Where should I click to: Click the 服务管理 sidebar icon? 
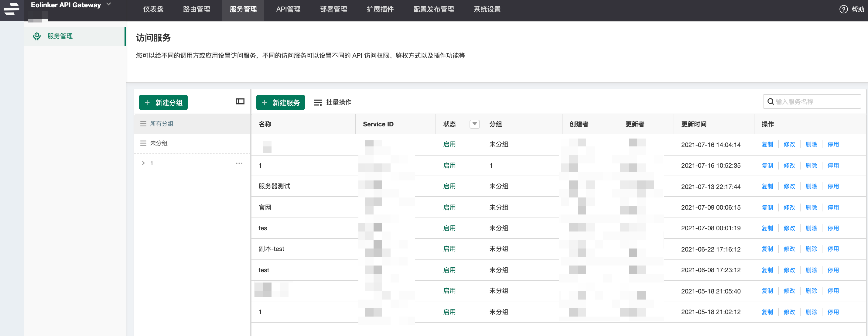click(x=37, y=36)
